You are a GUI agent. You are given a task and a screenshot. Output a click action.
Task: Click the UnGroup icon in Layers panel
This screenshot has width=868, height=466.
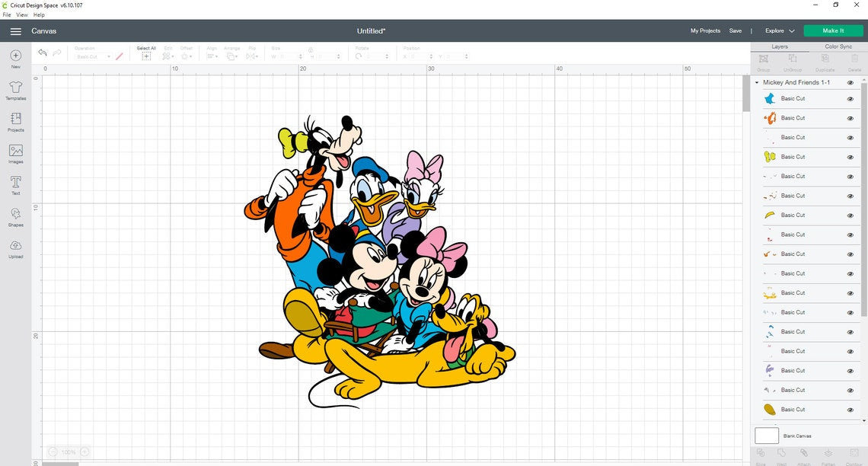[793, 59]
